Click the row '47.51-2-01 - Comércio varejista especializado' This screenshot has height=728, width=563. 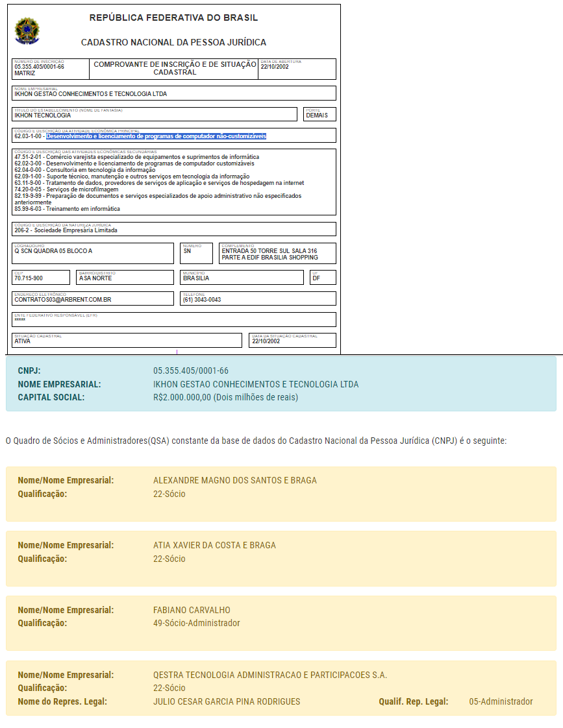click(136, 157)
